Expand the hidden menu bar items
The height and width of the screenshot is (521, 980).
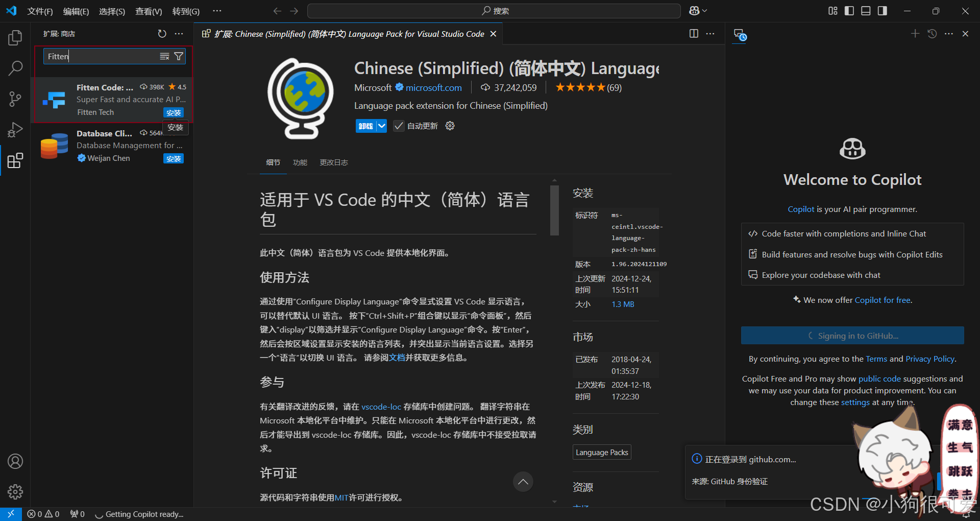coord(217,11)
